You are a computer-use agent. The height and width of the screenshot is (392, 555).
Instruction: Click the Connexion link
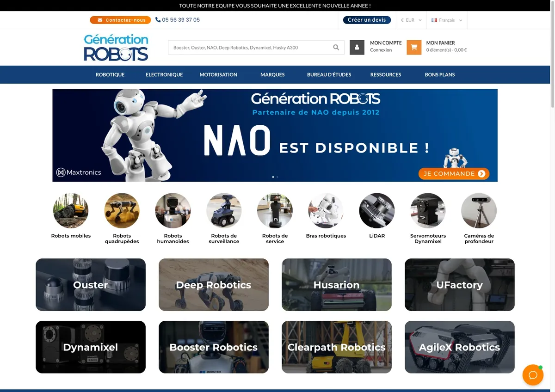pos(381,50)
